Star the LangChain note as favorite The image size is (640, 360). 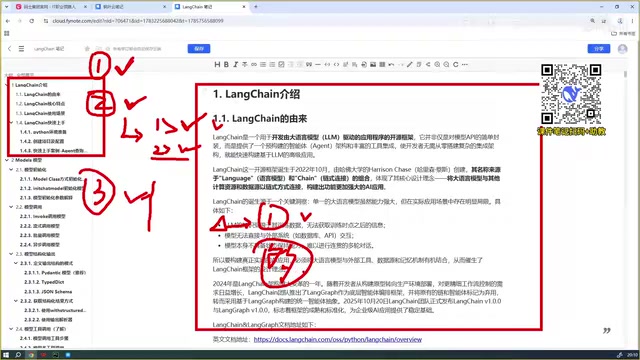(87, 49)
